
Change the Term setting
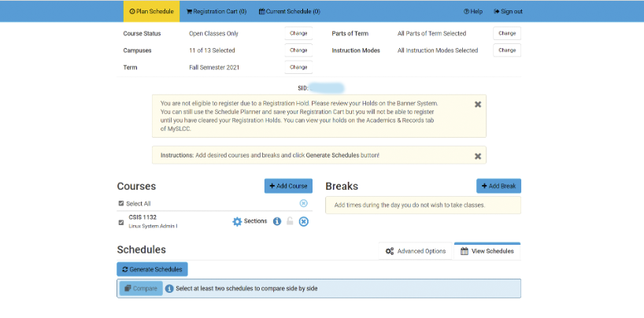coord(298,68)
